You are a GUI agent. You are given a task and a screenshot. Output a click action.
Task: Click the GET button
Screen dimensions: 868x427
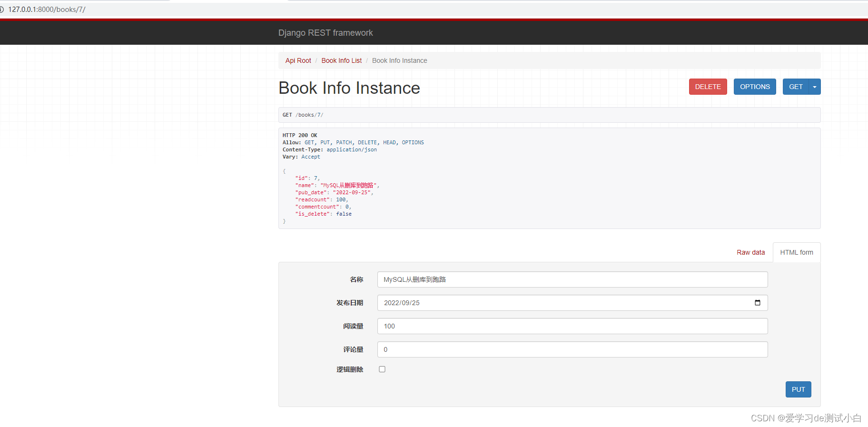pos(796,87)
